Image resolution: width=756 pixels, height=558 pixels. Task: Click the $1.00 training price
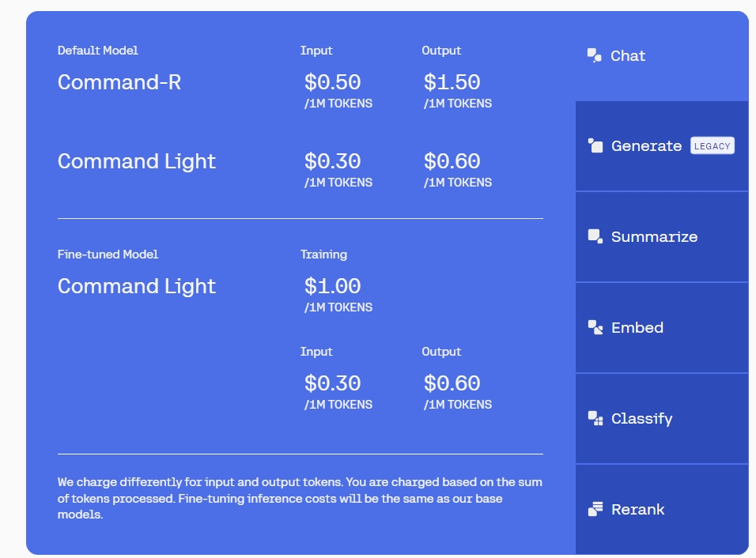pos(332,286)
